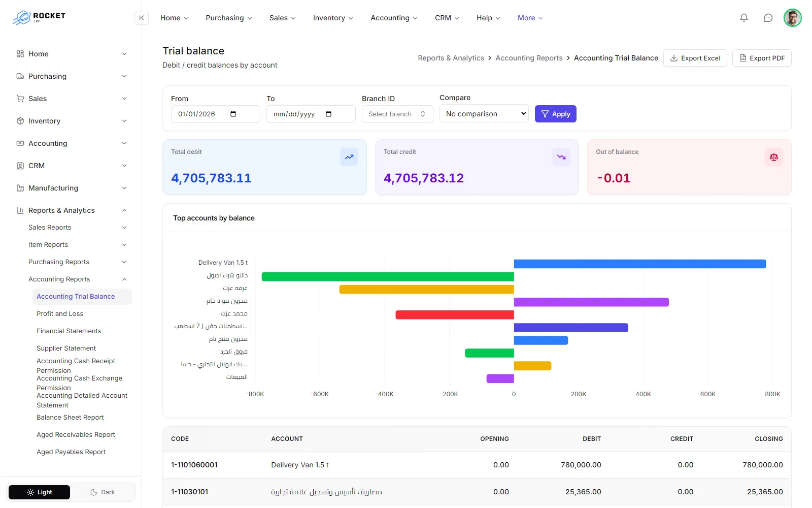Click the Reports & Analytics chart icon
The image size is (812, 508).
[x=20, y=210]
